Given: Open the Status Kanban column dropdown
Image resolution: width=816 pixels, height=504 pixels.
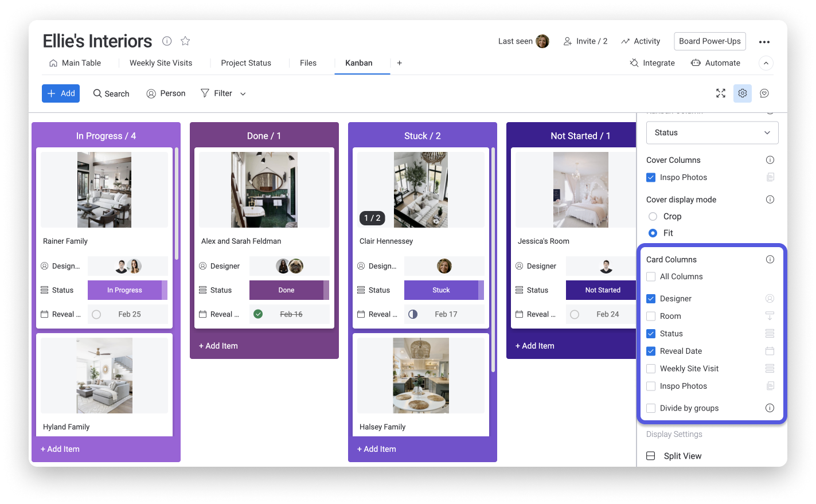Looking at the screenshot, I should [712, 132].
